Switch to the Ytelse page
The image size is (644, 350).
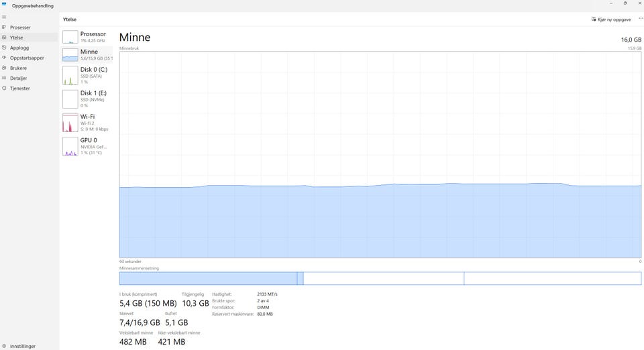click(x=16, y=38)
